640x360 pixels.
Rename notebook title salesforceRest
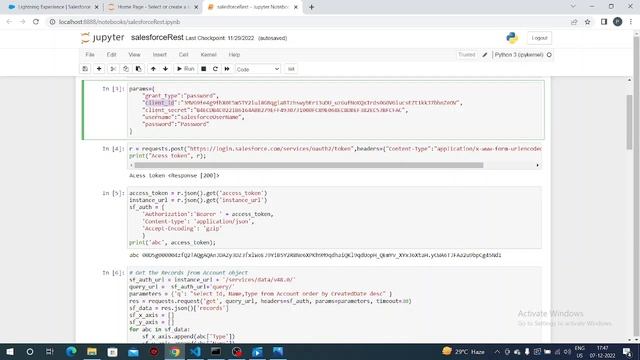click(157, 38)
